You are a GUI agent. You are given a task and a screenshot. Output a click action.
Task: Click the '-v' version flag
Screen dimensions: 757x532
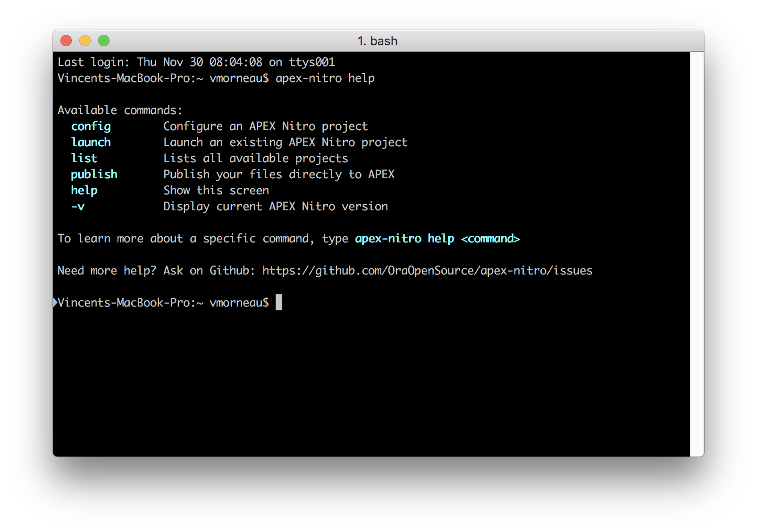(x=78, y=207)
